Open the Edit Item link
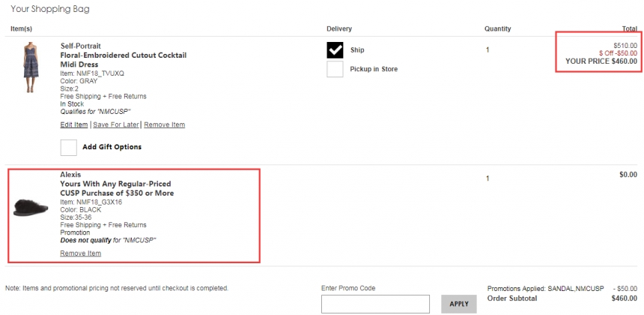 [74, 124]
